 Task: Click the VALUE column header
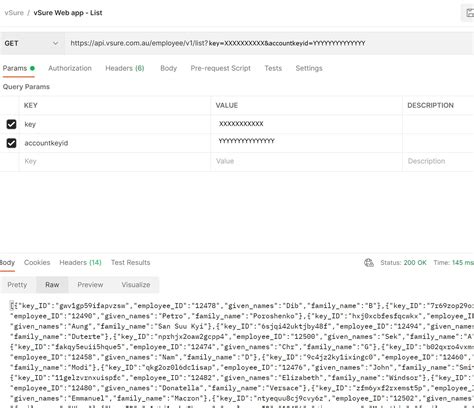pyautogui.click(x=227, y=105)
